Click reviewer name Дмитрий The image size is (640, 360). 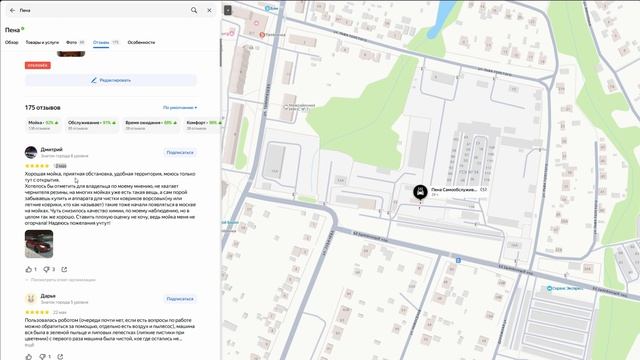click(x=51, y=149)
